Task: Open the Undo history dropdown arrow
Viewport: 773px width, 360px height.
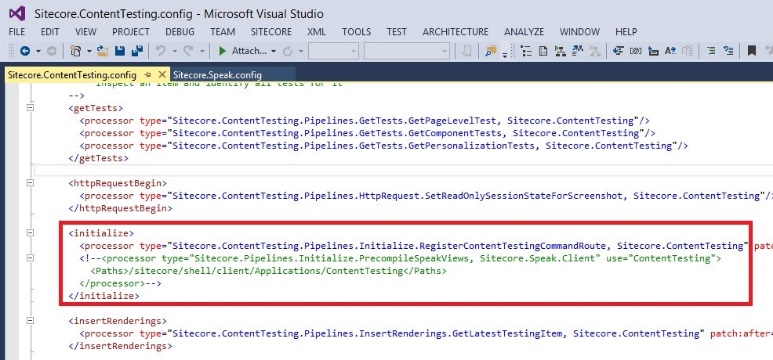Action: [174, 51]
